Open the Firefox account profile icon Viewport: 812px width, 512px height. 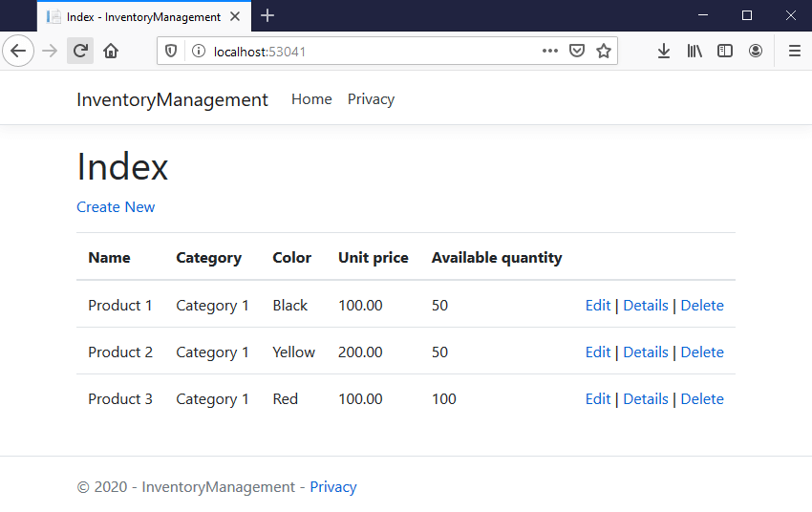756,51
